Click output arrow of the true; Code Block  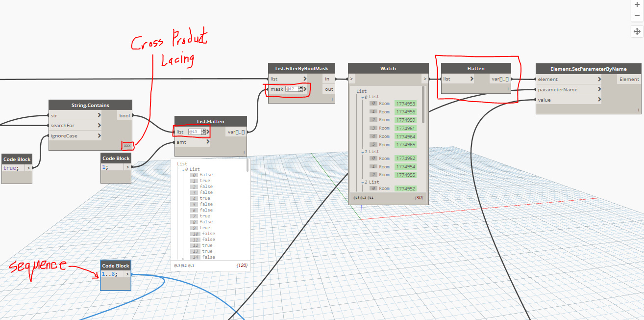(28, 168)
